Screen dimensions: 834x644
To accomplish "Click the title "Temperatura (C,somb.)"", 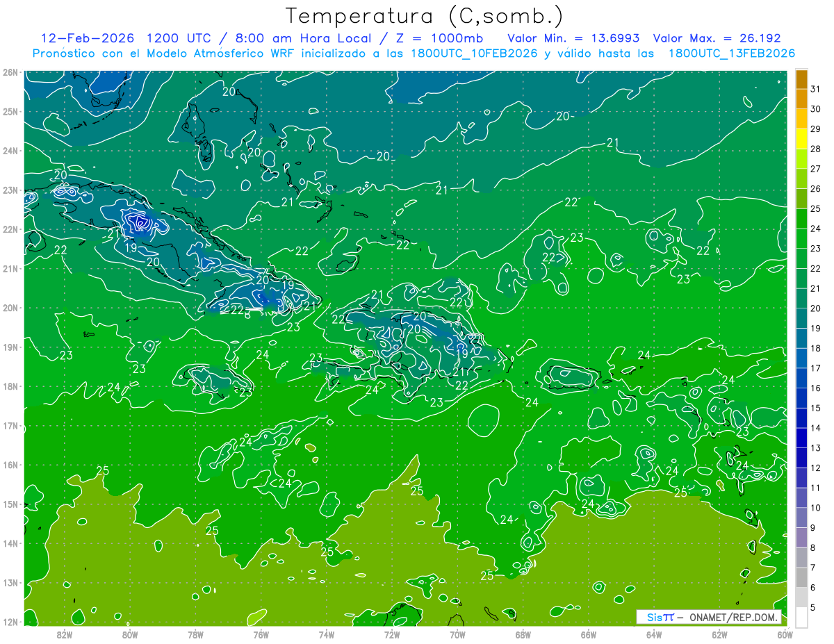I will [424, 16].
